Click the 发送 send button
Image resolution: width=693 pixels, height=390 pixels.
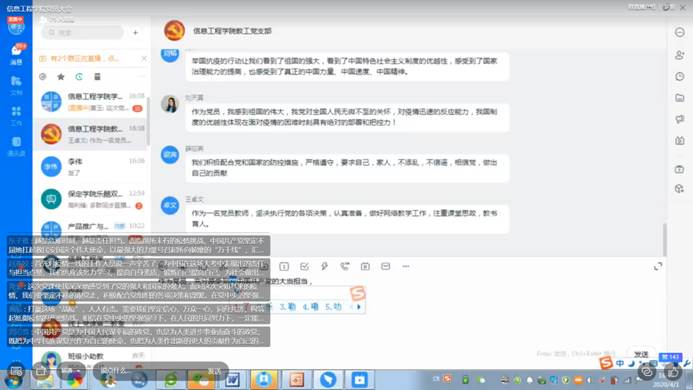641,354
